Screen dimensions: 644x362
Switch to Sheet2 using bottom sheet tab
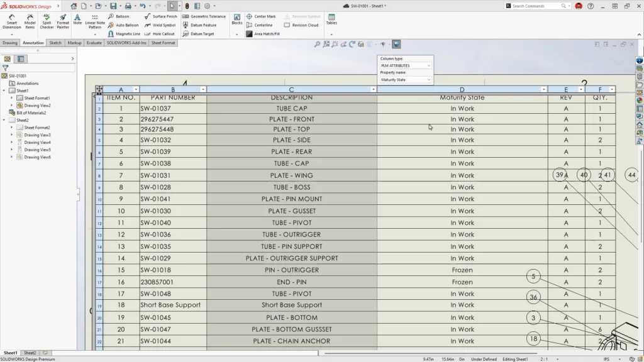(29, 353)
